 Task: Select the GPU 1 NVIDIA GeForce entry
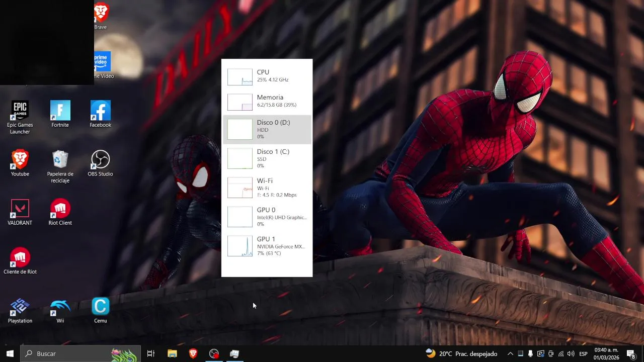pyautogui.click(x=267, y=246)
